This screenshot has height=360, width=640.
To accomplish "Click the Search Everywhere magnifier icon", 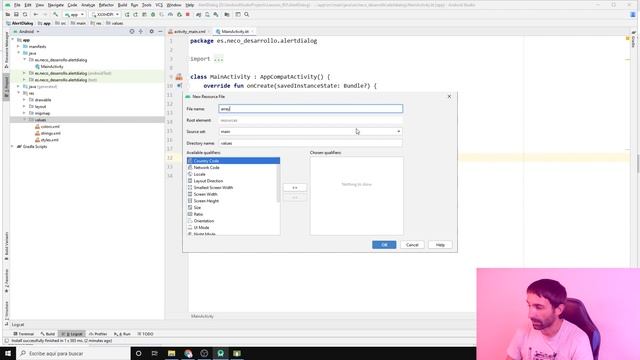I will (247, 14).
